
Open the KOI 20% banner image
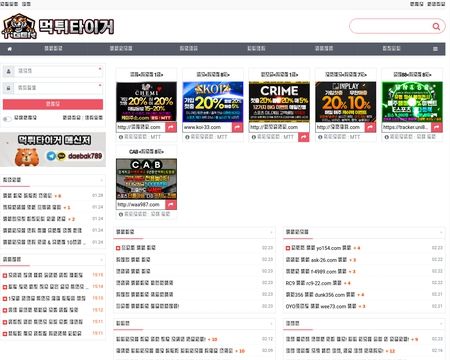click(x=213, y=102)
